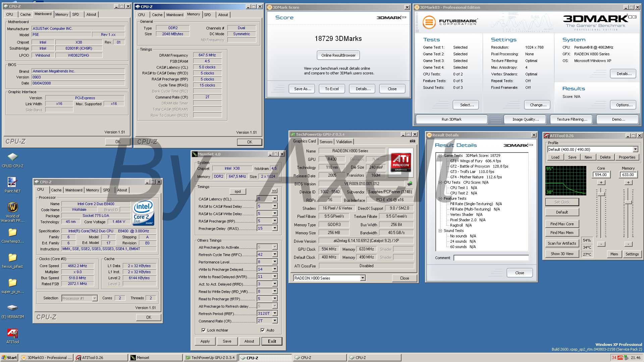Click the spd button in MemSet
Image resolution: width=644 pixels, height=362 pixels.
pyautogui.click(x=237, y=191)
